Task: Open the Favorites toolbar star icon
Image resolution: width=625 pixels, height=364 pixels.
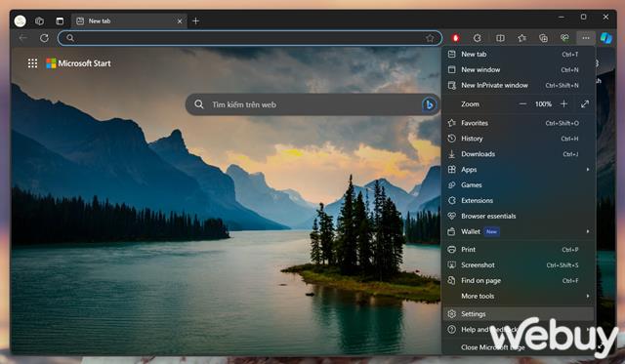Action: point(521,38)
